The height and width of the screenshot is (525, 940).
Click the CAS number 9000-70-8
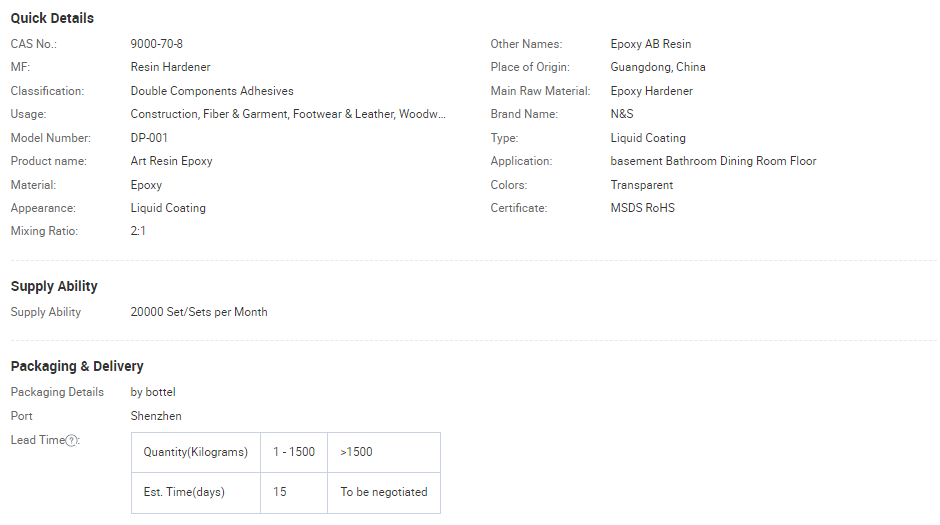157,44
